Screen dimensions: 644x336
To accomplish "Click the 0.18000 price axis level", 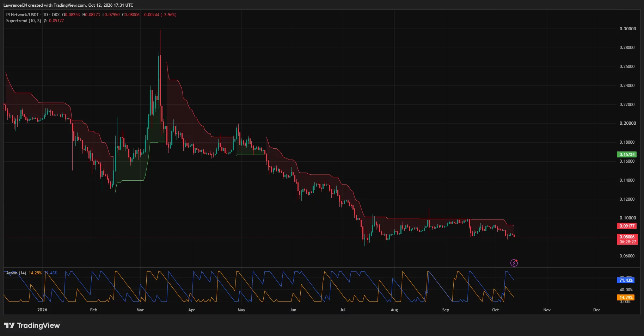I will pyautogui.click(x=627, y=142).
